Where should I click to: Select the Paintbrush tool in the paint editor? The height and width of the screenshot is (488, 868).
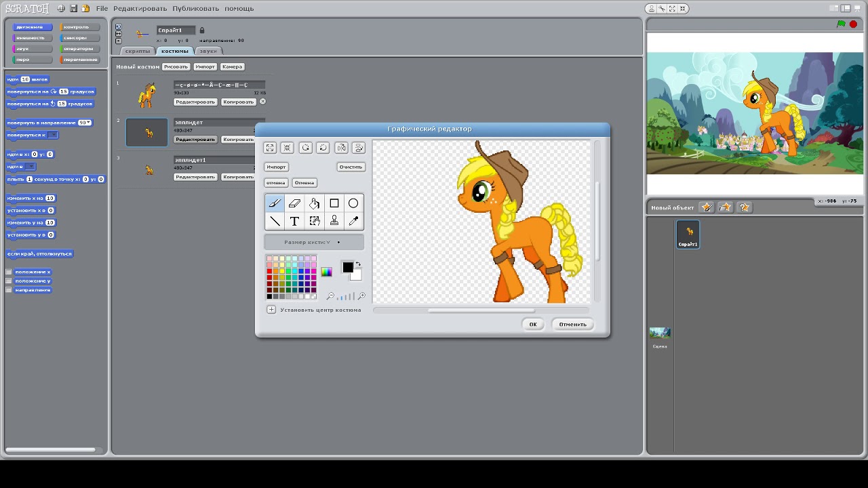tap(275, 203)
